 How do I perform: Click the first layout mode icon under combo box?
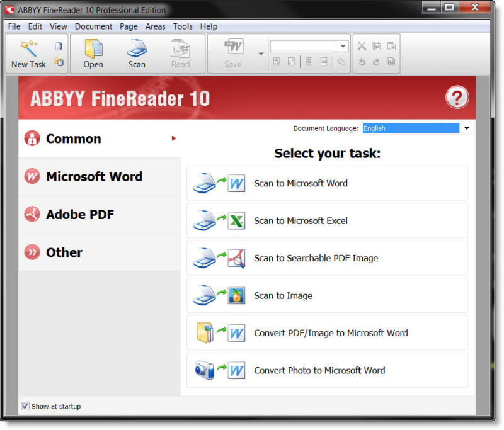tap(277, 62)
